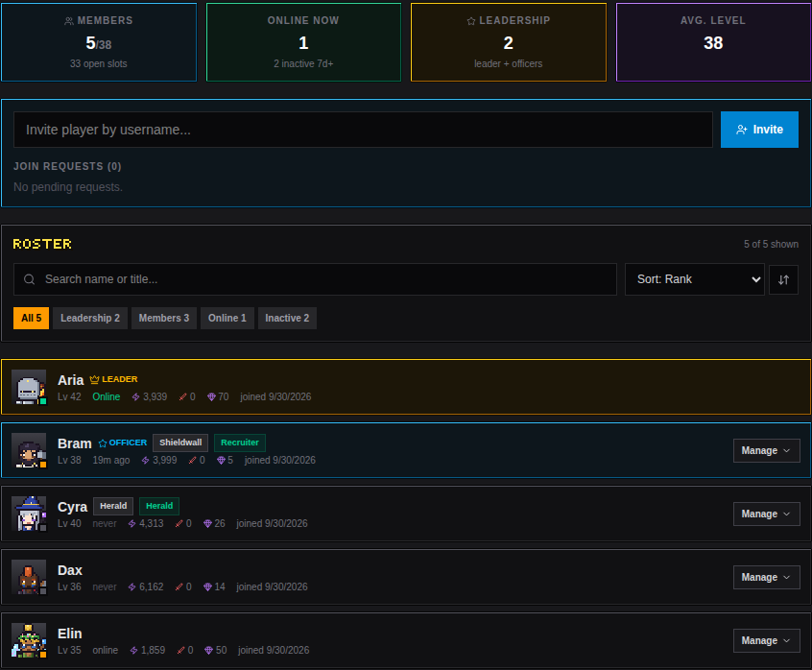This screenshot has width=812, height=670.
Task: Click the Officer star badge beside Bram
Action: 123,443
